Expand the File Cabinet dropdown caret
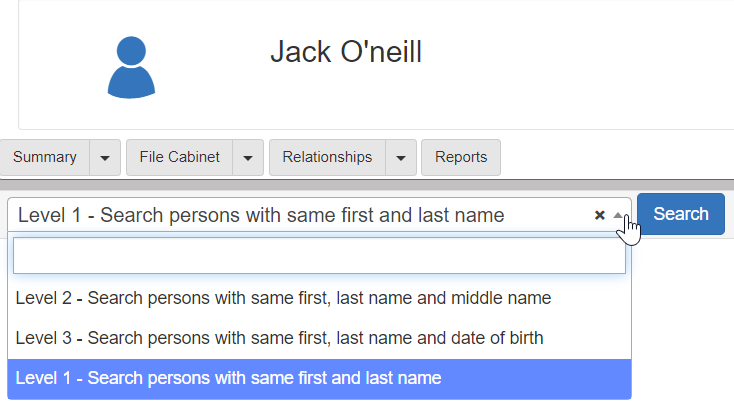734x412 pixels. click(x=248, y=158)
